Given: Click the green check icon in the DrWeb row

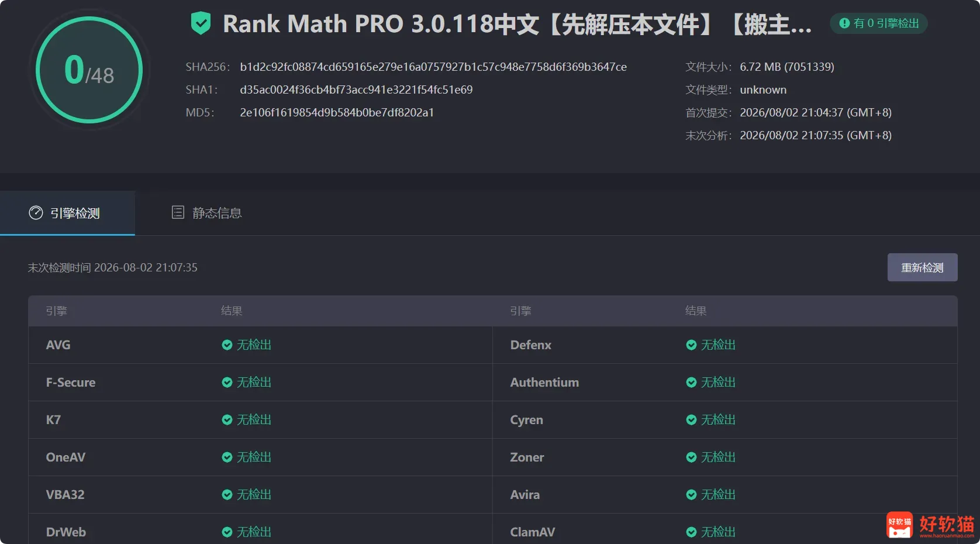Looking at the screenshot, I should 227,532.
